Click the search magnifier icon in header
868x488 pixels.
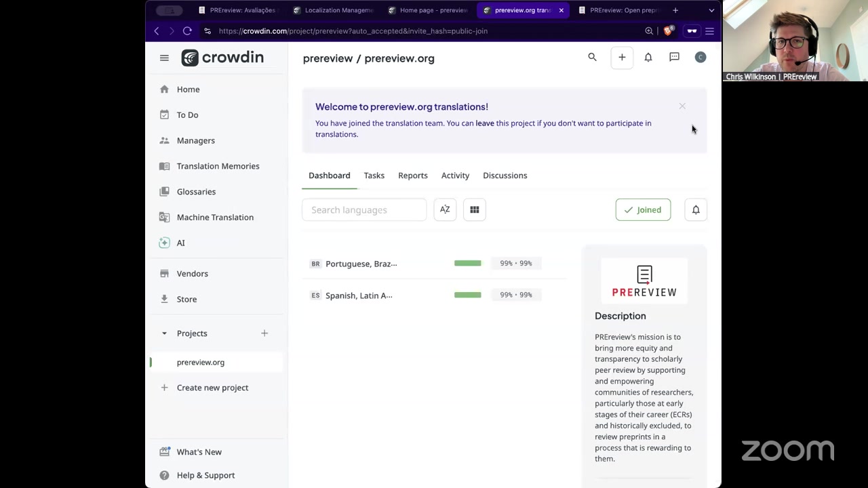592,58
